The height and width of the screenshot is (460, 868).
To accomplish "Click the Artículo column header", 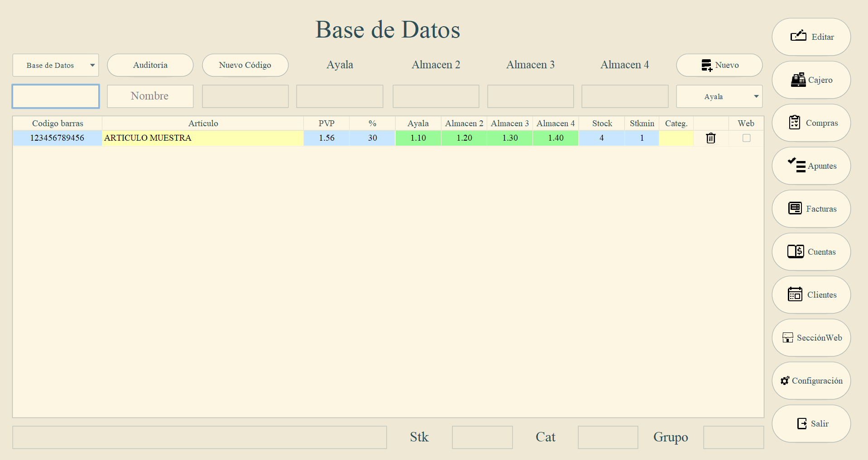I will 203,123.
